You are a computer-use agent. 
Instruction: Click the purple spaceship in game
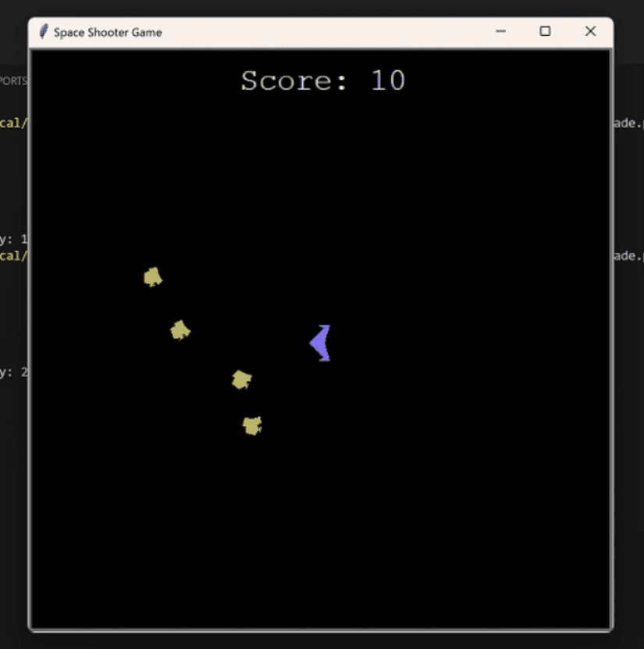tap(321, 343)
